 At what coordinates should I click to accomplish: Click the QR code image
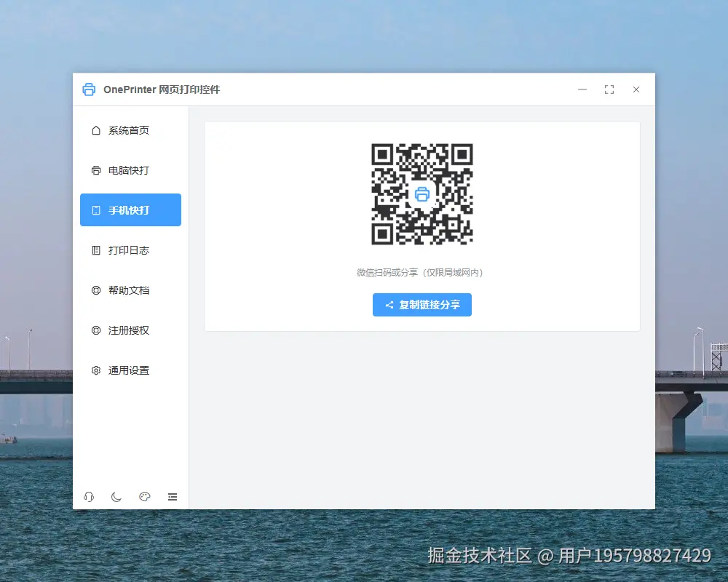tap(422, 194)
